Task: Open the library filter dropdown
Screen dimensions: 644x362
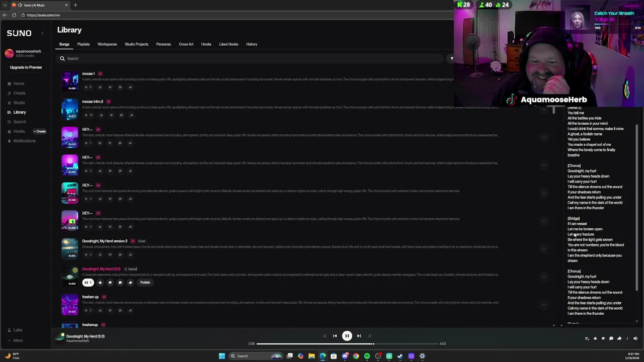Action: coord(451,59)
